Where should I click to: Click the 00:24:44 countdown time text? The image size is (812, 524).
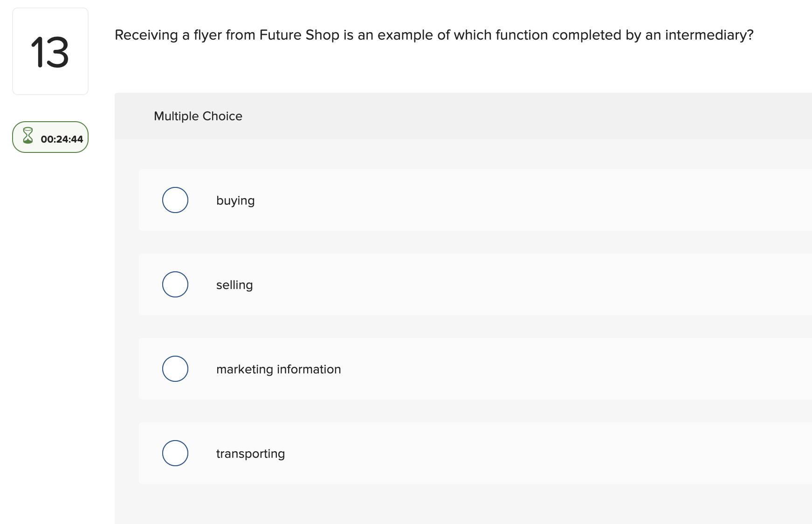coord(62,139)
